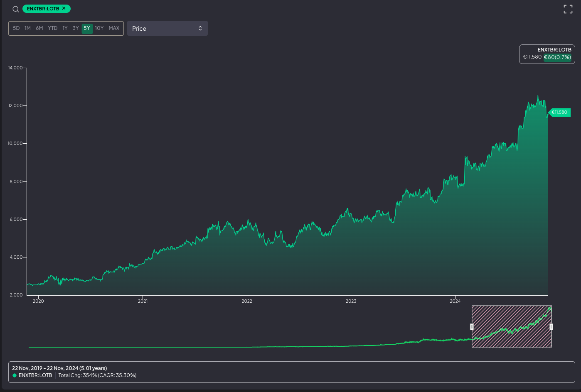
Task: Click the ENXTBR:LOTB label in footer
Action: click(35, 375)
